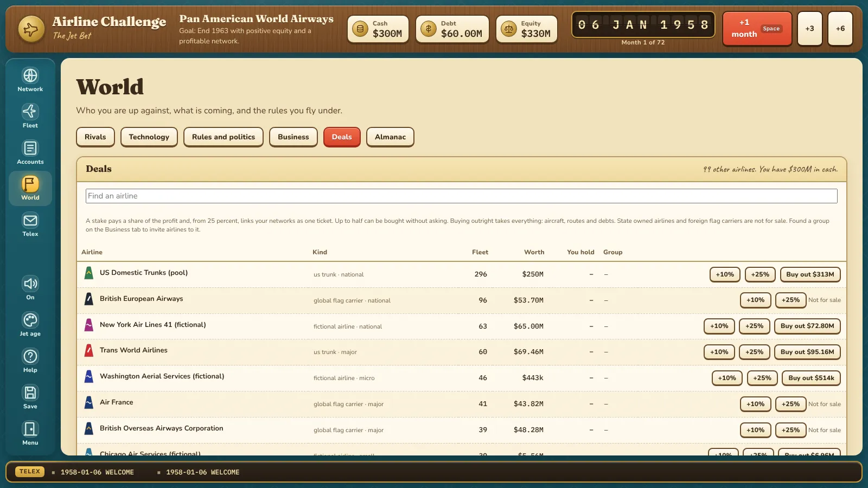868x488 pixels.
Task: Open the Rules and politics tab
Action: tap(224, 137)
